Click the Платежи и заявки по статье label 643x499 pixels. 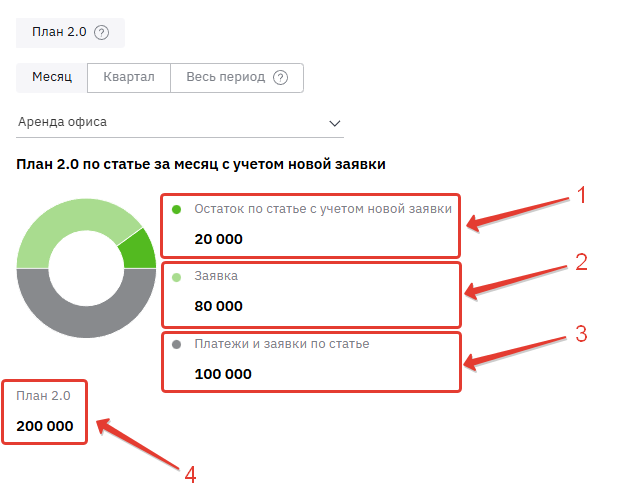tap(283, 344)
